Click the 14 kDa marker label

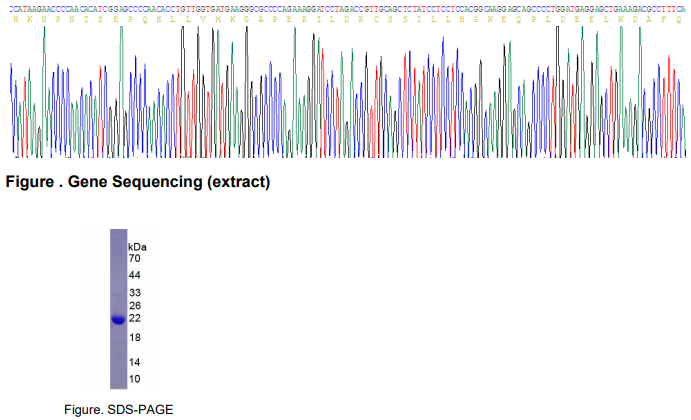click(x=134, y=362)
